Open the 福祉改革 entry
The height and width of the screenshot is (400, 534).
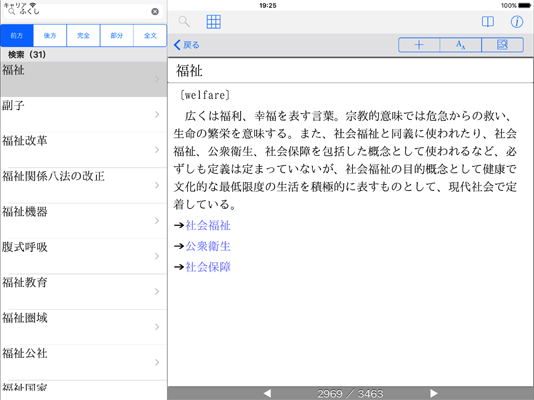click(83, 150)
